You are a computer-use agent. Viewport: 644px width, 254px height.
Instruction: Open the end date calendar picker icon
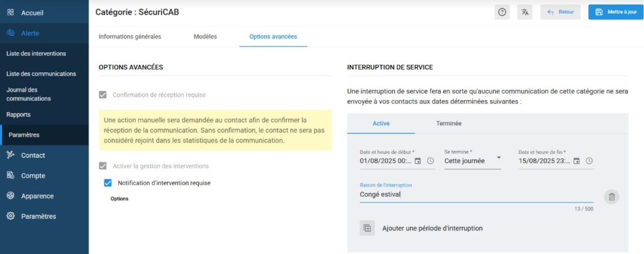tap(576, 161)
